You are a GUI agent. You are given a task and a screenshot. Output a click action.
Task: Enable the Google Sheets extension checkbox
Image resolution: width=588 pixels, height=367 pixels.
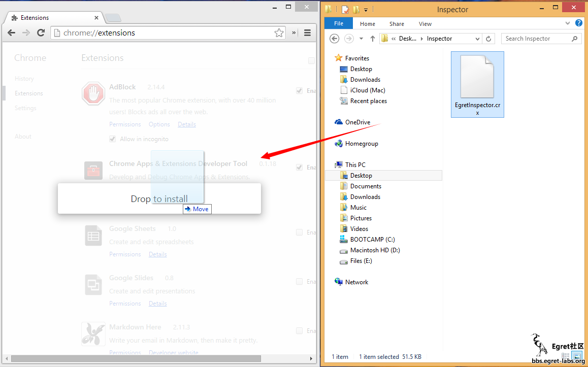click(x=299, y=232)
